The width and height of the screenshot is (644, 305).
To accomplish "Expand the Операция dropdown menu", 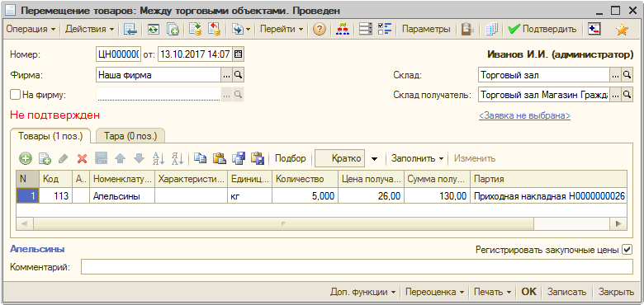I will pyautogui.click(x=31, y=30).
